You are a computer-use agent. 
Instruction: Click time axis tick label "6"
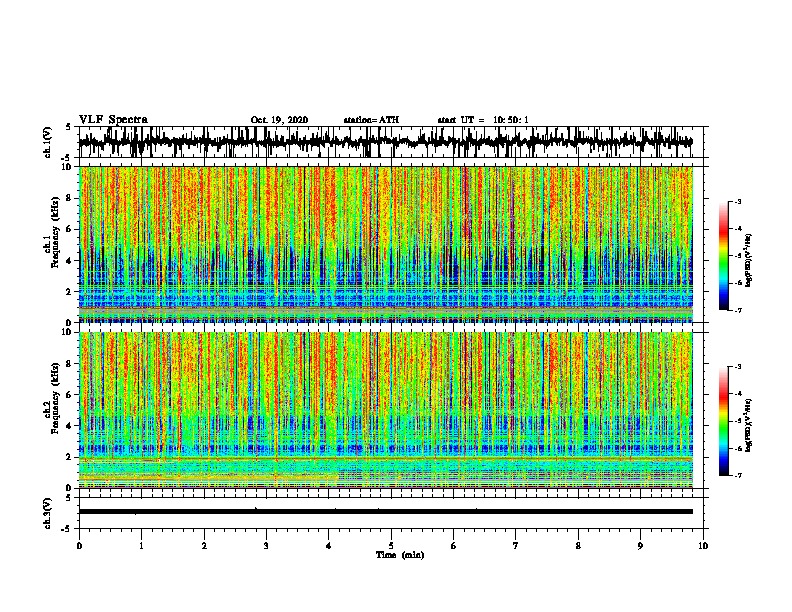tap(453, 546)
